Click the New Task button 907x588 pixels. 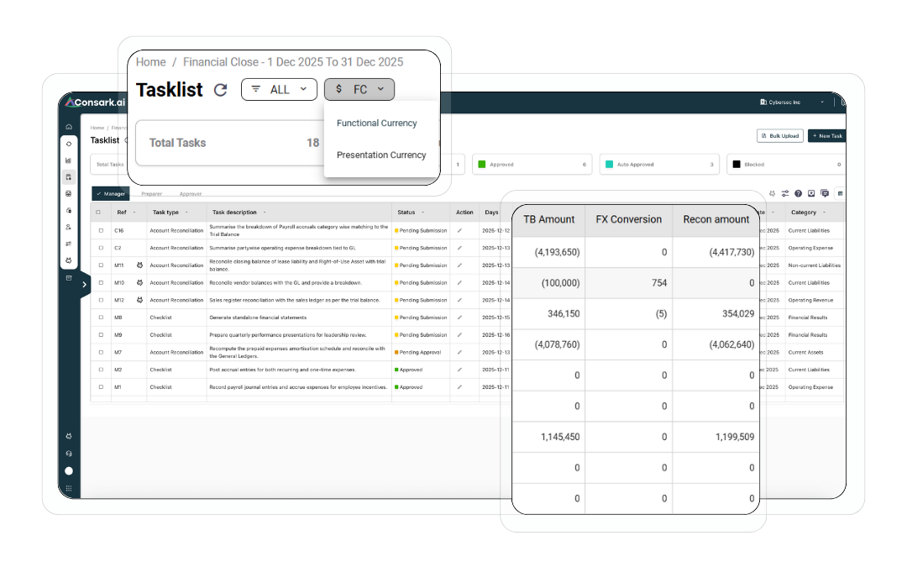826,135
